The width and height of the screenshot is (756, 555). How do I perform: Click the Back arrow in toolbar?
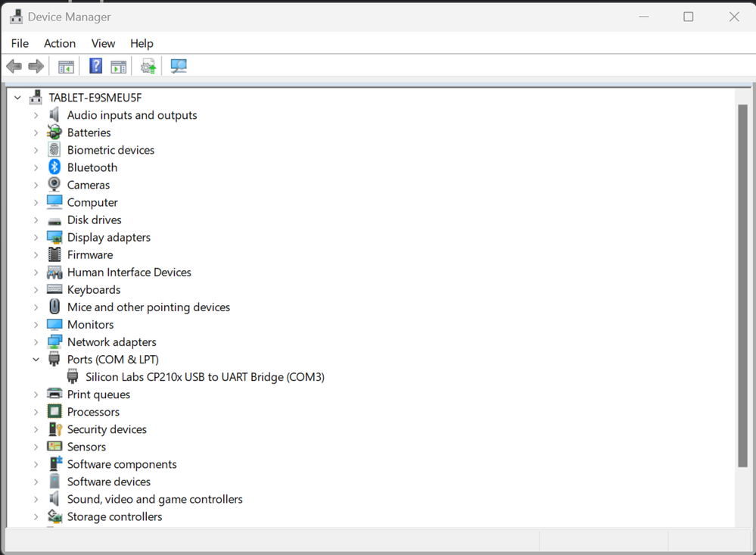14,67
